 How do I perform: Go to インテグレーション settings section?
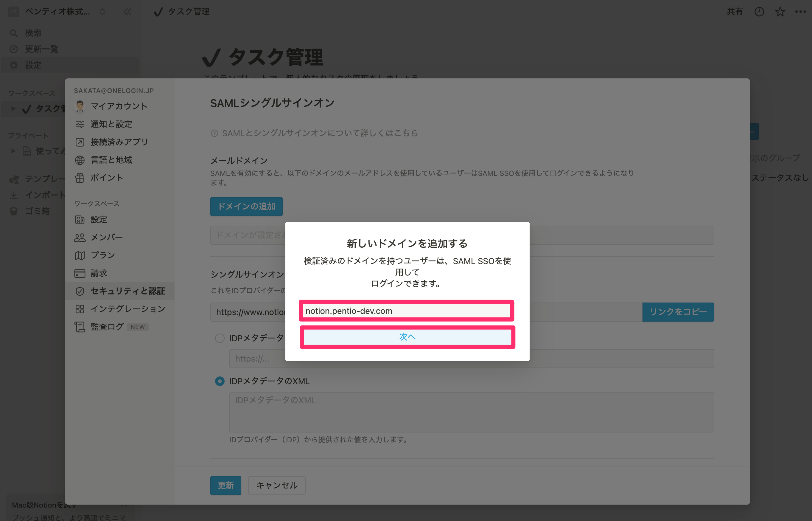click(120, 309)
